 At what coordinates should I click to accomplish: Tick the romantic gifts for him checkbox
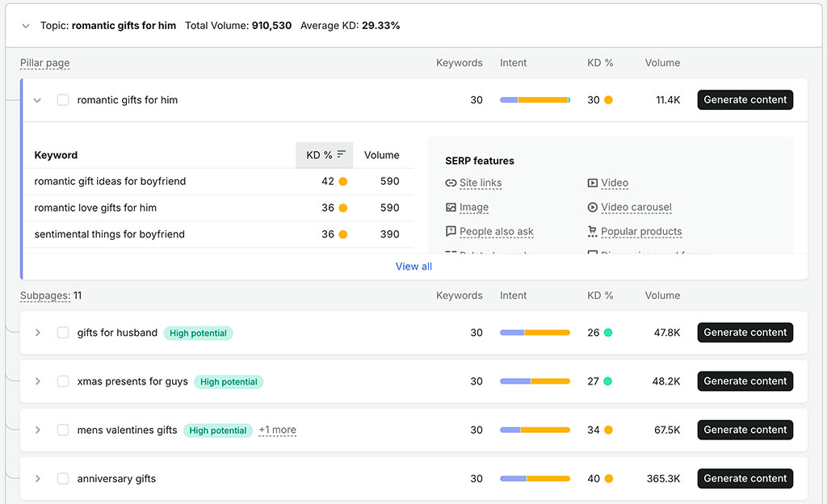coord(63,100)
